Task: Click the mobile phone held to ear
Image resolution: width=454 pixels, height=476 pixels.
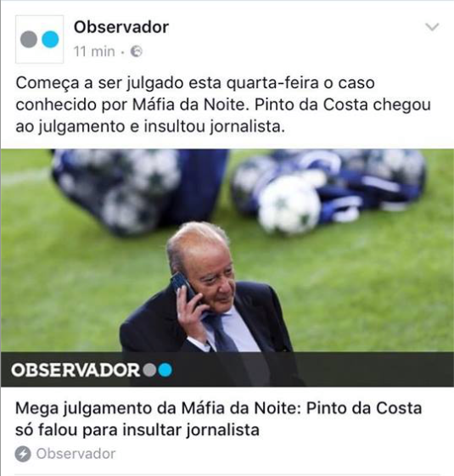Action: 184,287
